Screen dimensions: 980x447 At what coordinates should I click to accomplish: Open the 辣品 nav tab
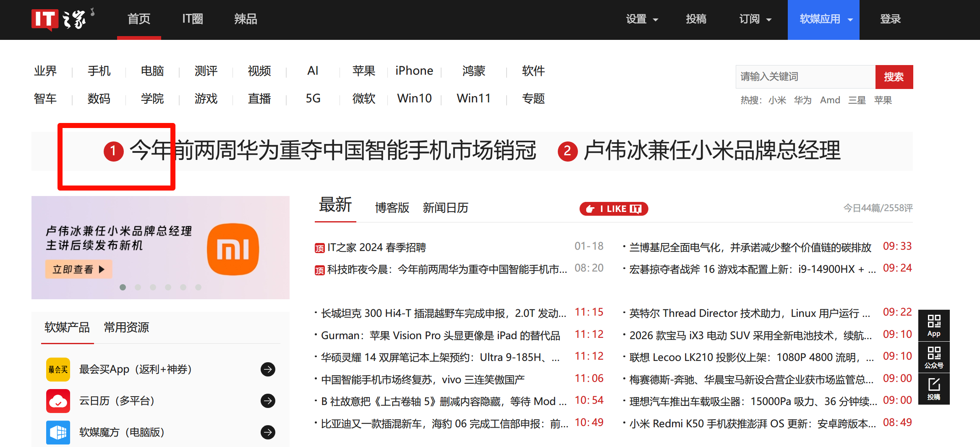(x=246, y=19)
